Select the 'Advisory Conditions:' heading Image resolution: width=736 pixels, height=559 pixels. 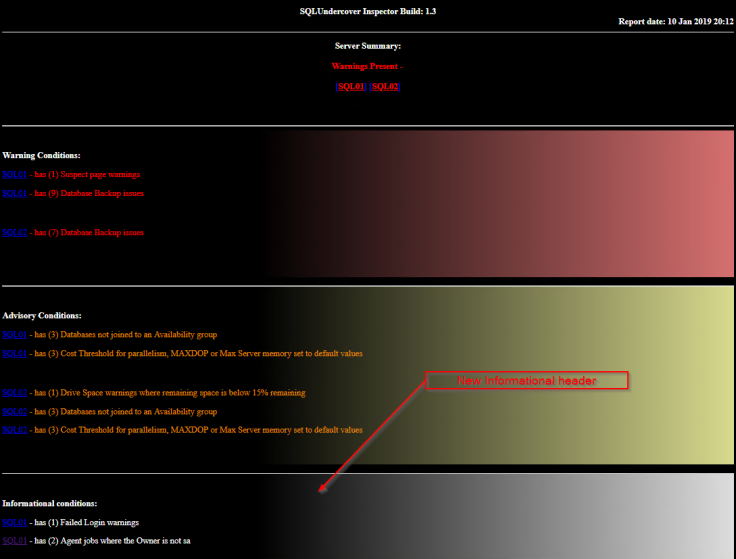(42, 315)
